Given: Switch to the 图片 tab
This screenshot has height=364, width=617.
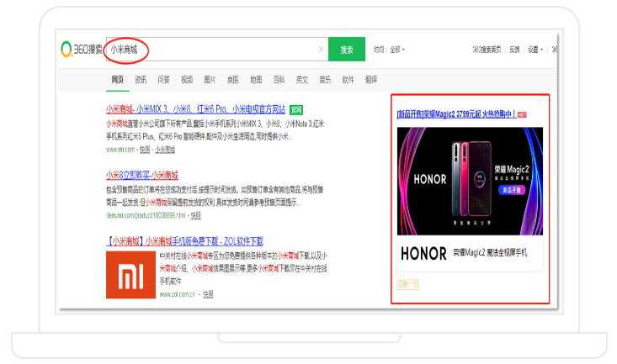Looking at the screenshot, I should pos(210,80).
